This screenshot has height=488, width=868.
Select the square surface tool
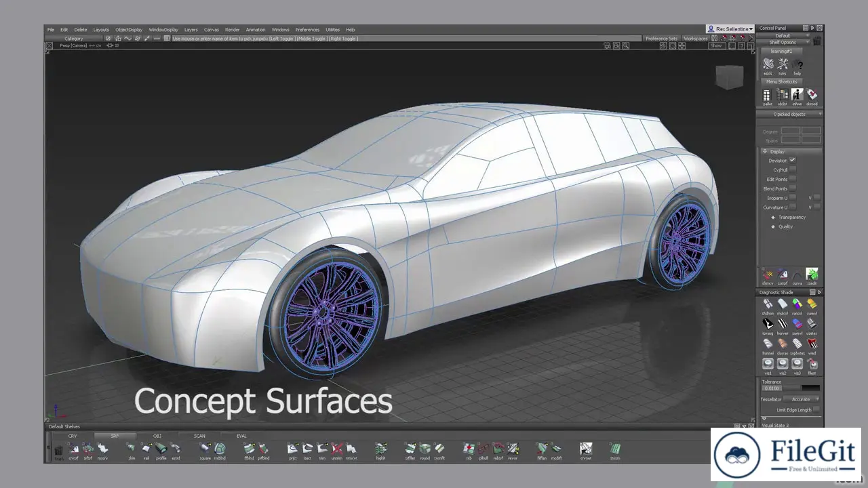pyautogui.click(x=205, y=450)
